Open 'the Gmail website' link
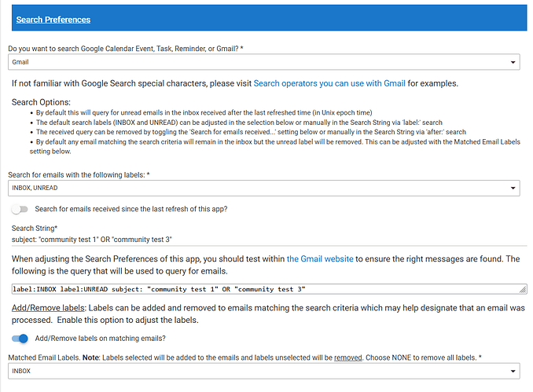This screenshot has height=392, width=533. coord(320,258)
